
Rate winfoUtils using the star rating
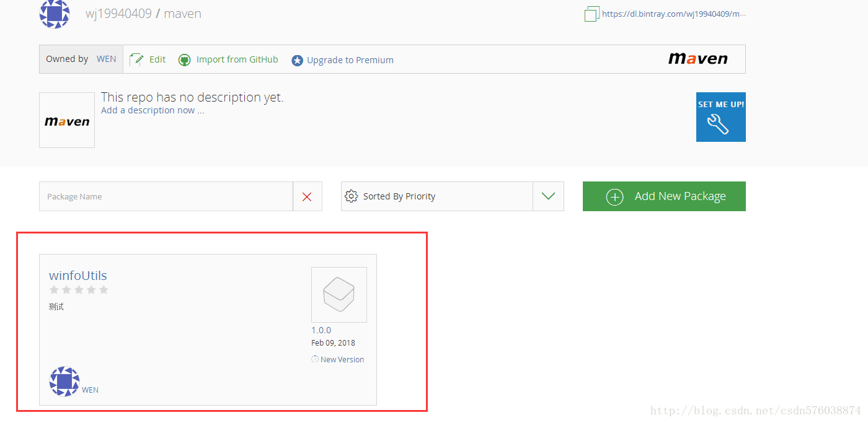[x=79, y=290]
